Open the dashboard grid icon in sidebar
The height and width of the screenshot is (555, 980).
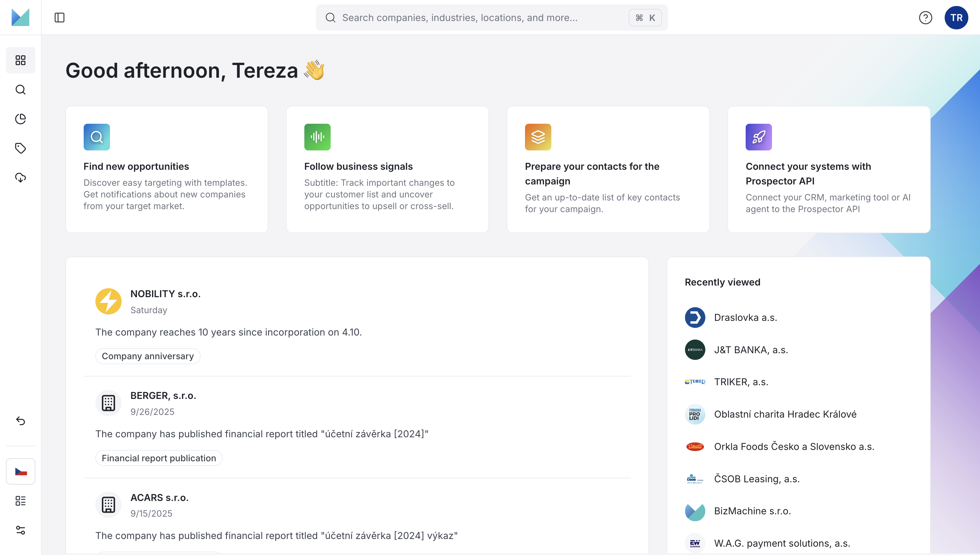tap(21, 60)
